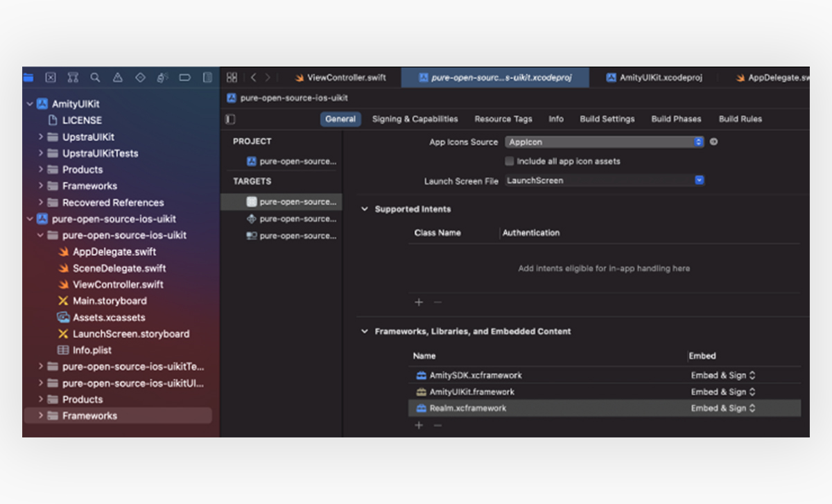Enable Include all app icon assets checkbox
832x504 pixels.
pos(510,161)
